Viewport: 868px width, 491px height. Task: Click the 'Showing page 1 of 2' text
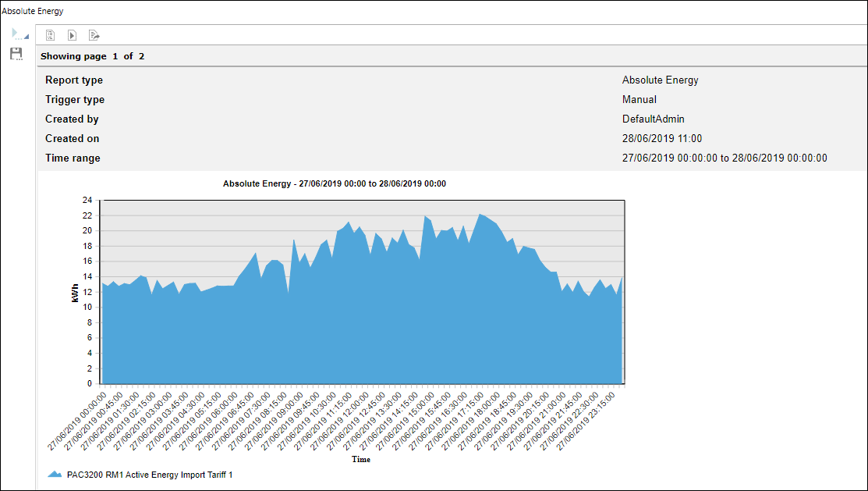(x=92, y=56)
